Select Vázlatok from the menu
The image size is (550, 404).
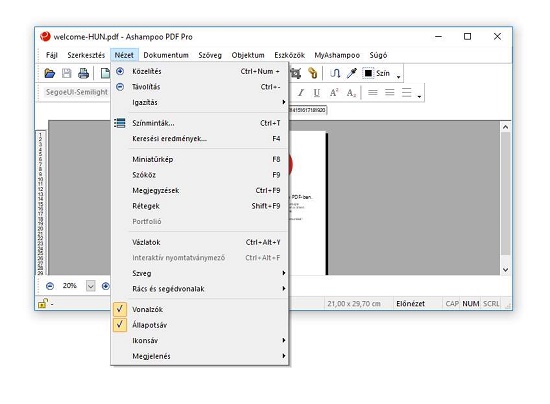(200, 242)
